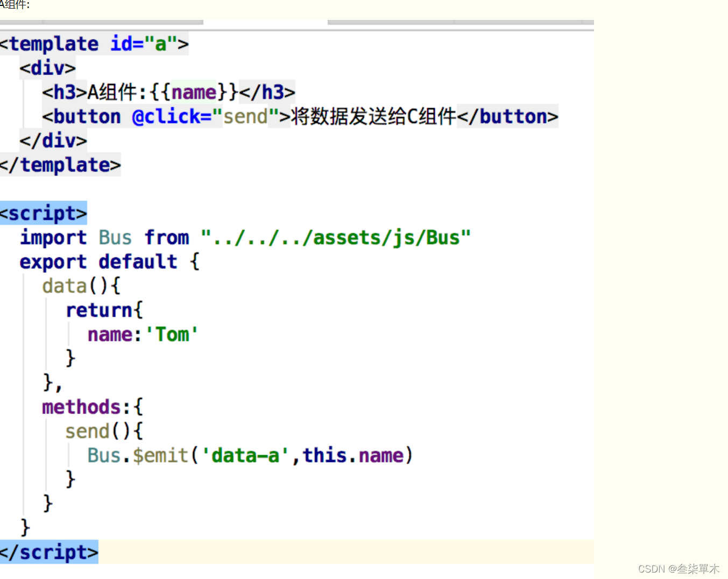Select the {{name}} interpolation in the h3
This screenshot has height=579, width=728.
click(194, 92)
